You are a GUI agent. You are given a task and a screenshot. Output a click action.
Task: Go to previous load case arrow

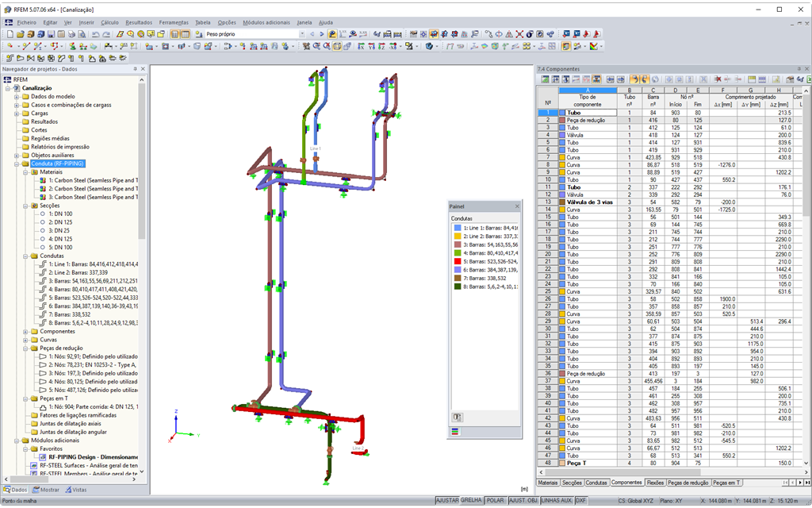coord(312,34)
